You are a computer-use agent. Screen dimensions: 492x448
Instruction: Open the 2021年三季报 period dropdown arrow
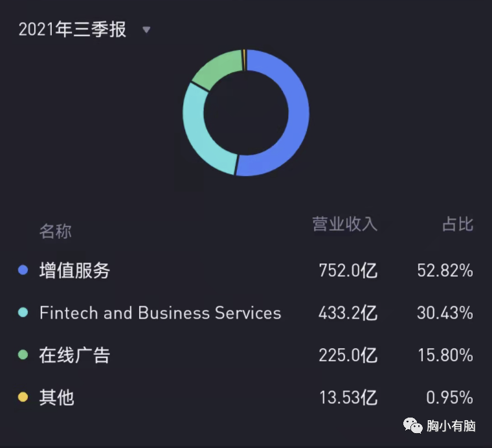pos(146,30)
